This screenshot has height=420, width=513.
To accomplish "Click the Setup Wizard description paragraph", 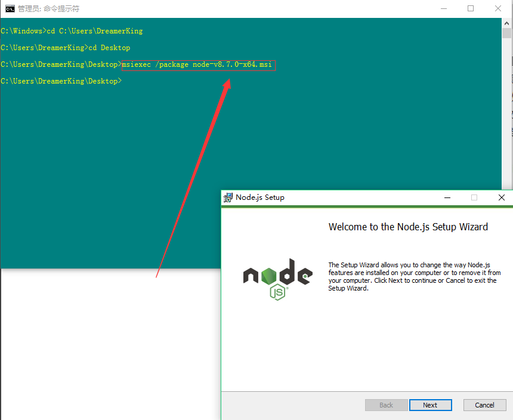I will (x=415, y=276).
